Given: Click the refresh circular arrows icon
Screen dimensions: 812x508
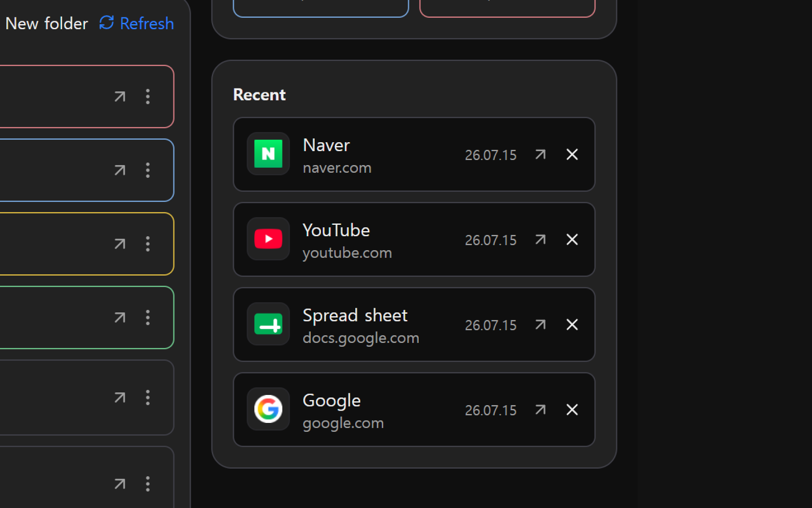Looking at the screenshot, I should pos(107,23).
